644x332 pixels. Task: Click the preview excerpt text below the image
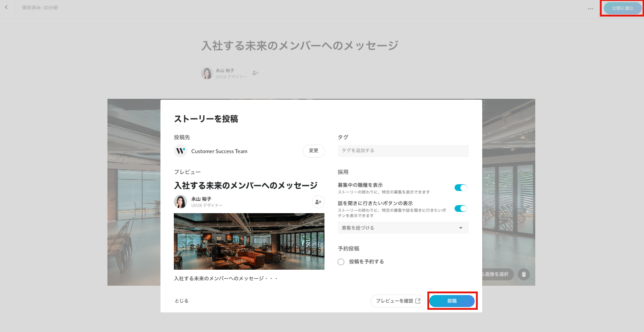tap(226, 279)
